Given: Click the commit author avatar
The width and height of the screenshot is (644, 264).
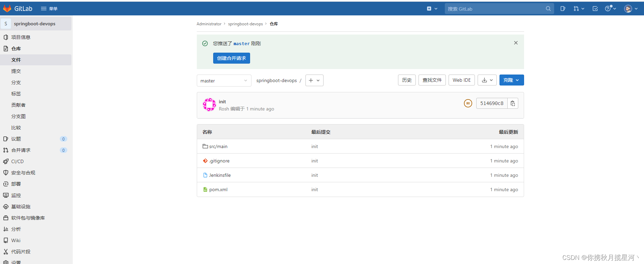Looking at the screenshot, I should 209,105.
